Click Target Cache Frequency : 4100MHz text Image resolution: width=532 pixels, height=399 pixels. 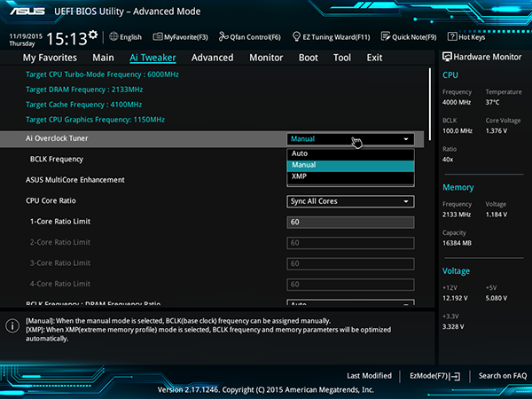click(x=84, y=105)
